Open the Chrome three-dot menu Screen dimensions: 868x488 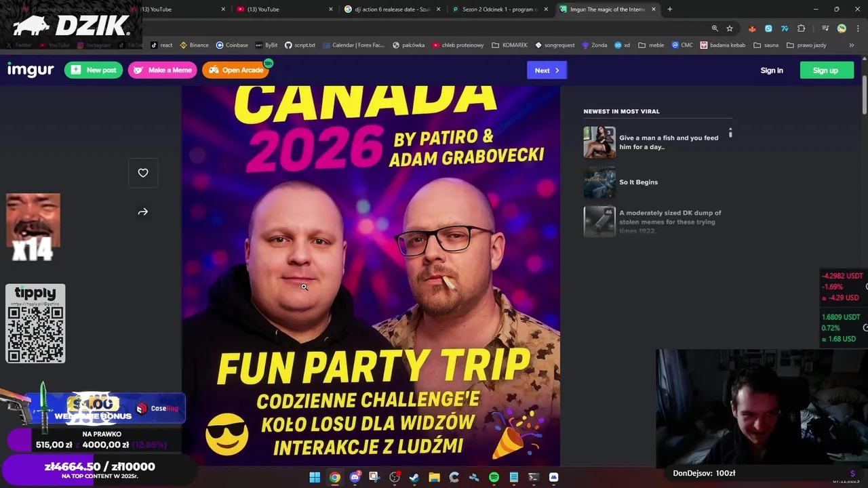858,28
